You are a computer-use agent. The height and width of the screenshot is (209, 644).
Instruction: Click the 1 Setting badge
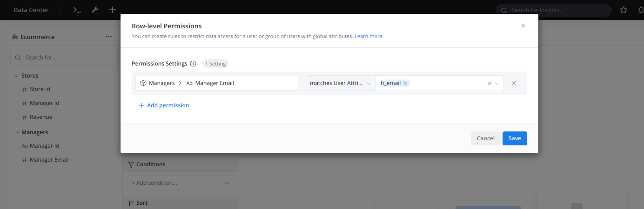pos(215,64)
